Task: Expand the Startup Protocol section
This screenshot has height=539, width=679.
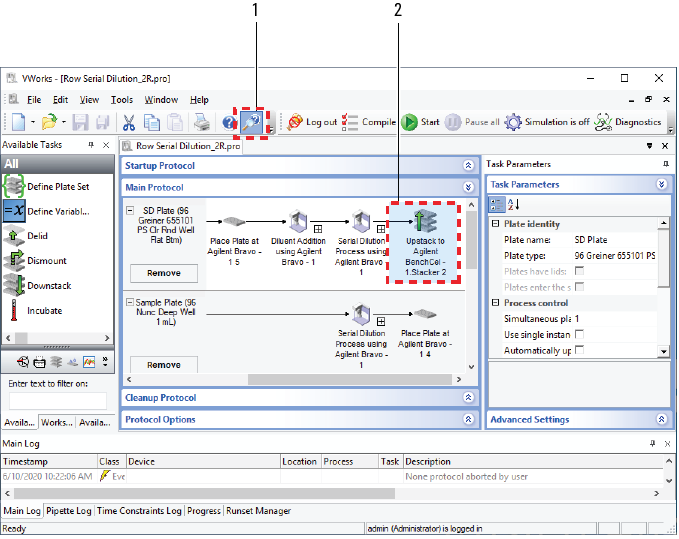Action: [x=468, y=165]
